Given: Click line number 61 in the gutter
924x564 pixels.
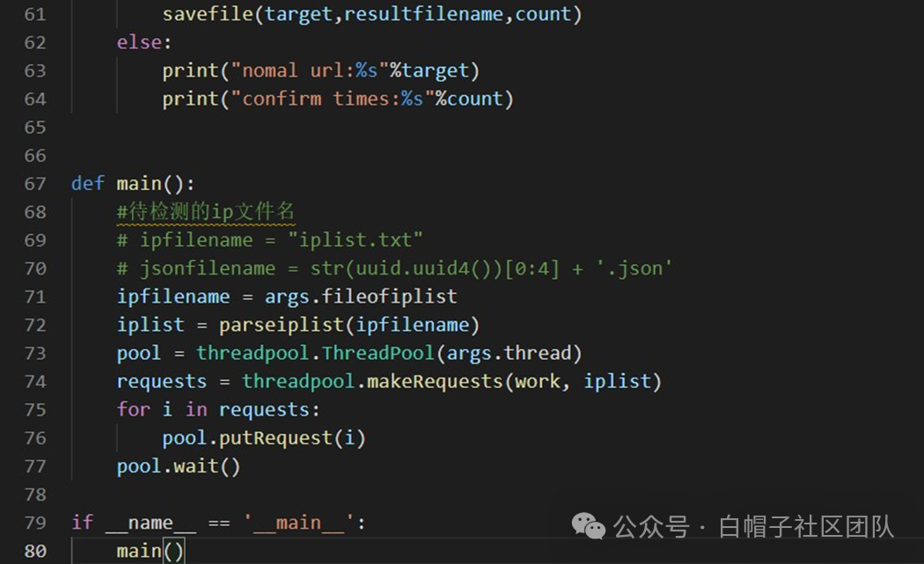Looking at the screenshot, I should click(x=35, y=14).
